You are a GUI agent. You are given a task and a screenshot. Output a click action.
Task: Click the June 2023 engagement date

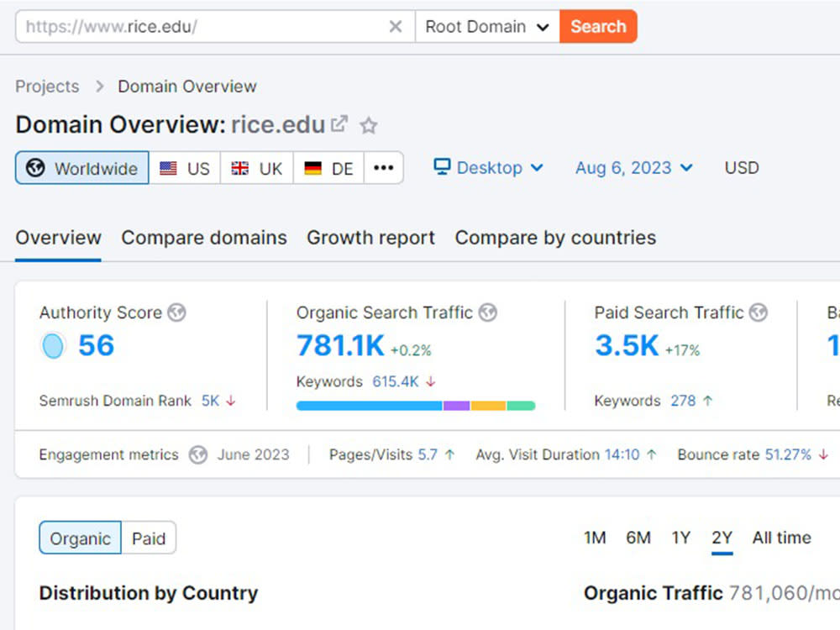253,454
